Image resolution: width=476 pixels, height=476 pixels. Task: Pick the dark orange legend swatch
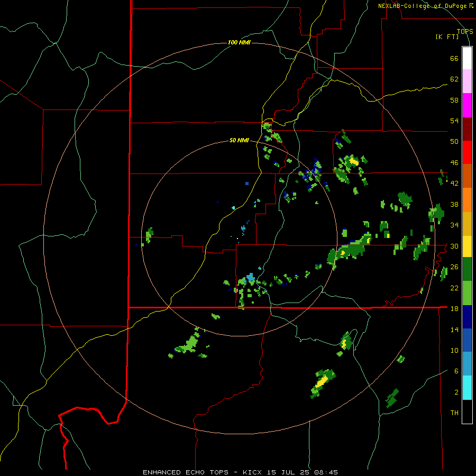[x=467, y=176]
